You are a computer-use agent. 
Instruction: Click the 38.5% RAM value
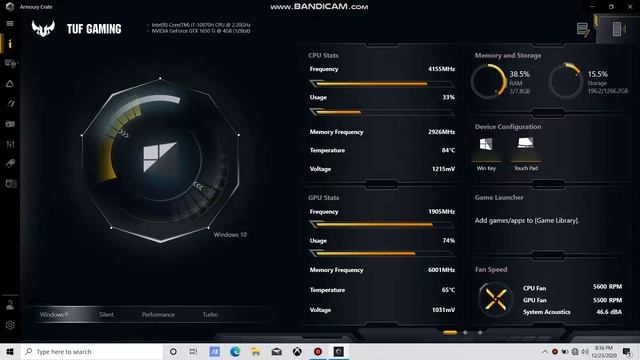[519, 74]
